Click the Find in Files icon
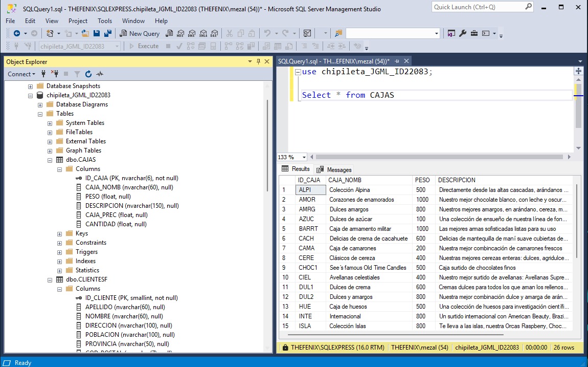588x367 pixels. point(338,33)
